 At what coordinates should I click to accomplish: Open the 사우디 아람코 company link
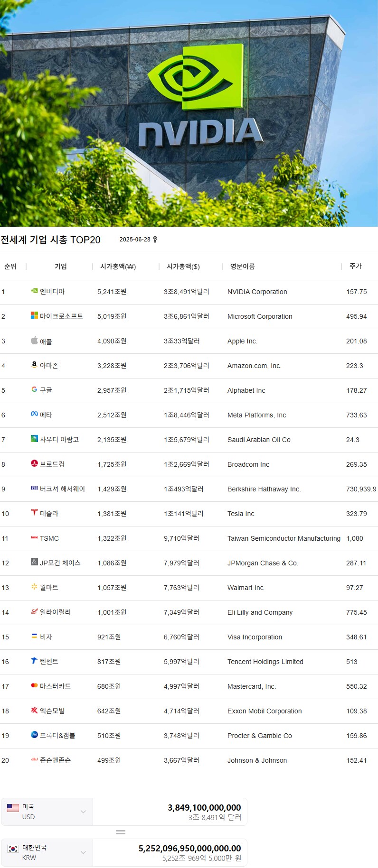pyautogui.click(x=59, y=440)
